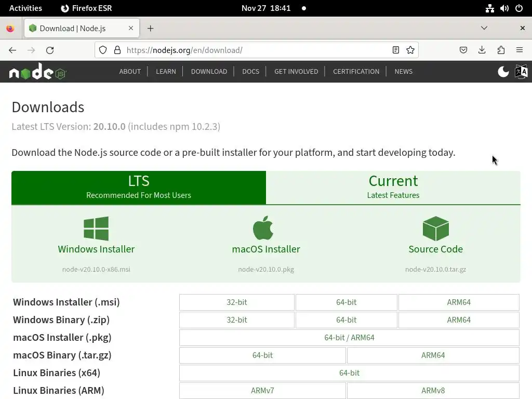The height and width of the screenshot is (399, 532).
Task: Download macOS Binary (.tar.gz) 64-bit
Action: pos(262,355)
